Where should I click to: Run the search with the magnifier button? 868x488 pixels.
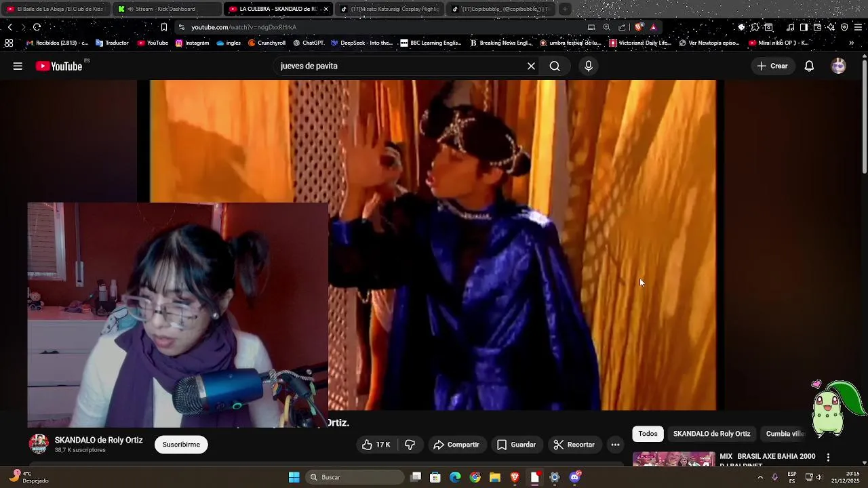tap(555, 66)
